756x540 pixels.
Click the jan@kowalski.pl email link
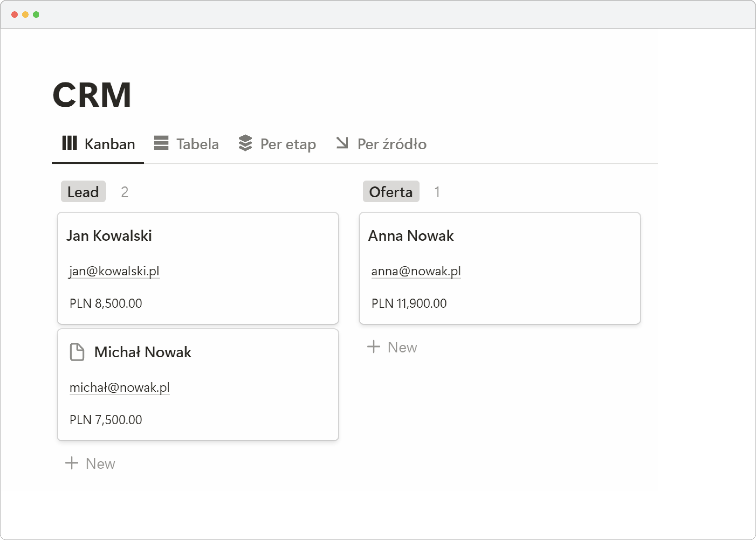pyautogui.click(x=114, y=271)
